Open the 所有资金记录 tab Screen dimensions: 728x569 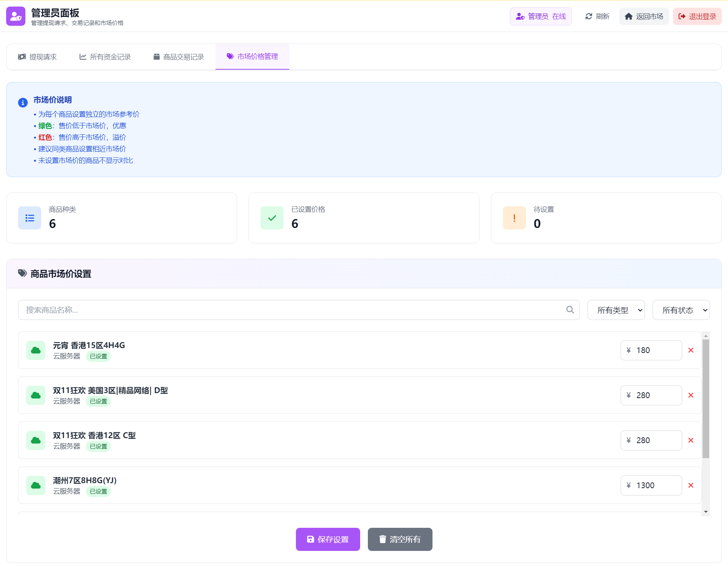pos(105,57)
